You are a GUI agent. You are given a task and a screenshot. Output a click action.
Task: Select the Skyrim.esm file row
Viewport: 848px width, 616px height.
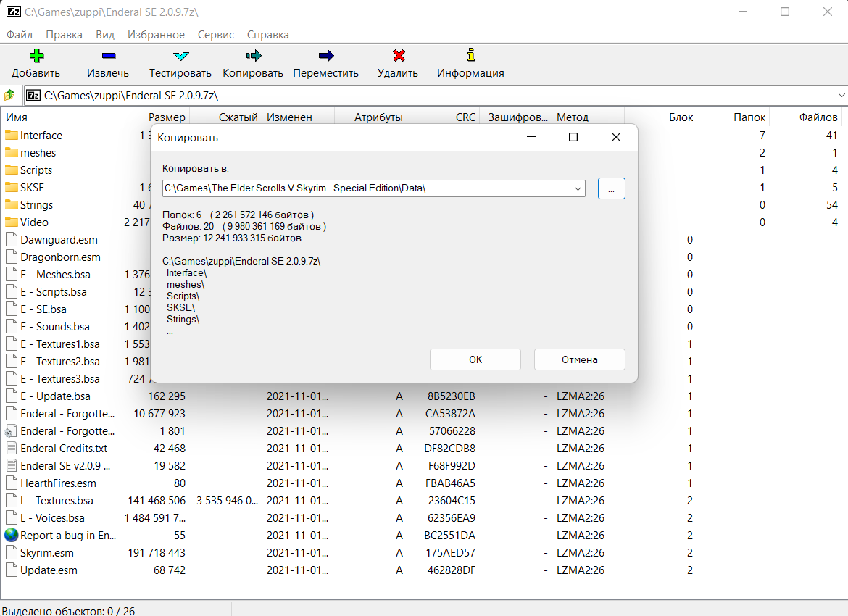point(47,553)
